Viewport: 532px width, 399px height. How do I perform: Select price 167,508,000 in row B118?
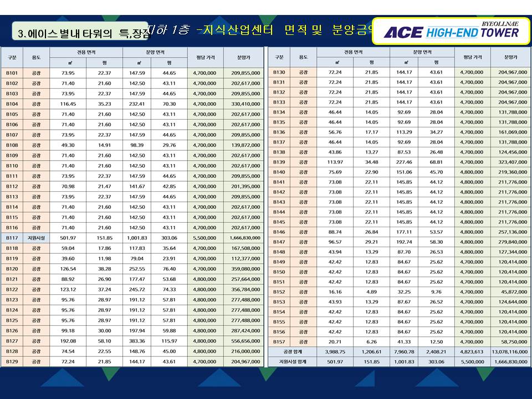(x=245, y=248)
